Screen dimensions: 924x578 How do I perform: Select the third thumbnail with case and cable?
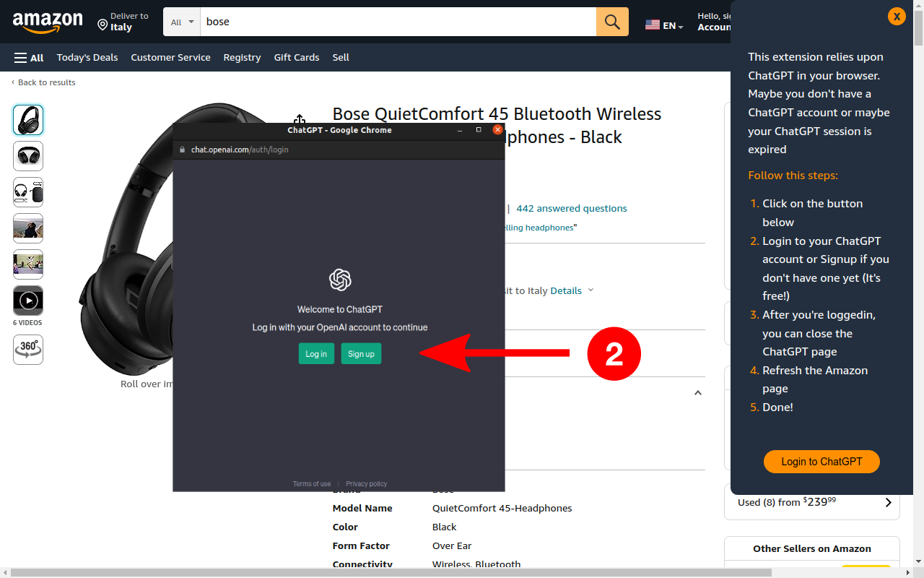click(28, 192)
